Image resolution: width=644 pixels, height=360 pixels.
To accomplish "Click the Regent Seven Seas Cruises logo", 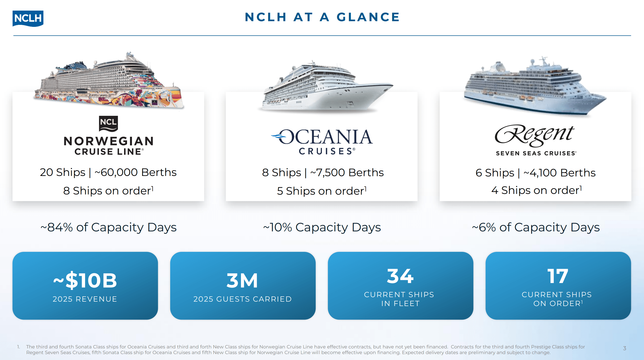I will pos(535,140).
